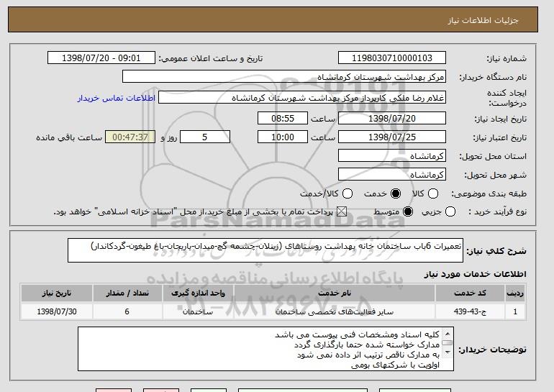Open the اطلاعات تماس خریدار link

click(x=117, y=98)
